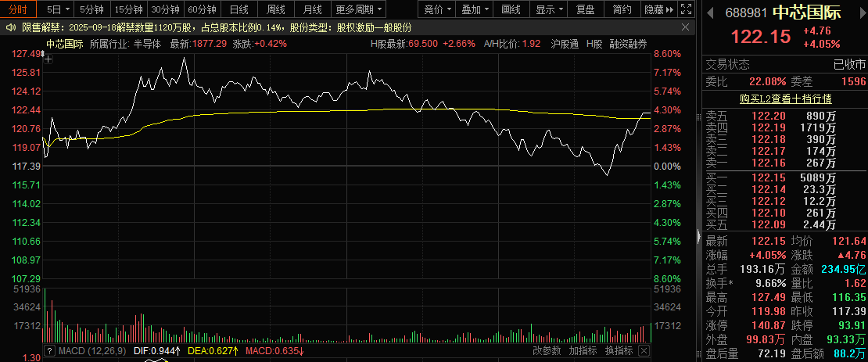Click the 换手 value 9.66%
868x362 pixels.
770,283
